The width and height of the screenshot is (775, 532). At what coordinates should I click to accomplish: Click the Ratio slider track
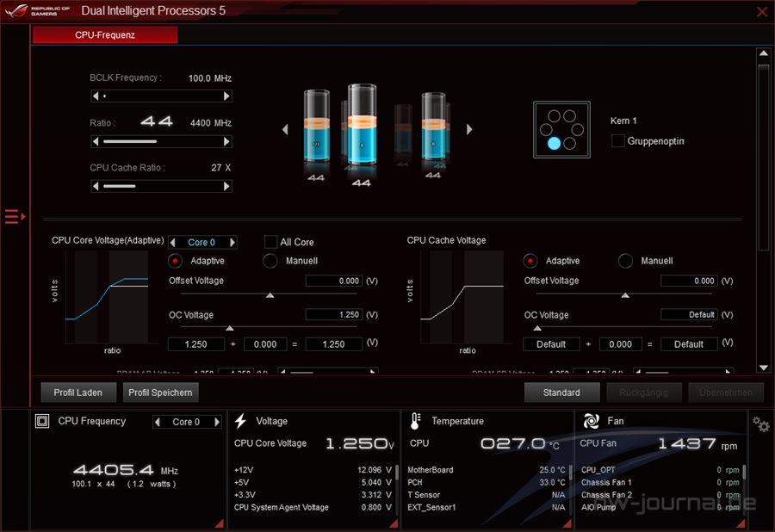click(x=161, y=141)
